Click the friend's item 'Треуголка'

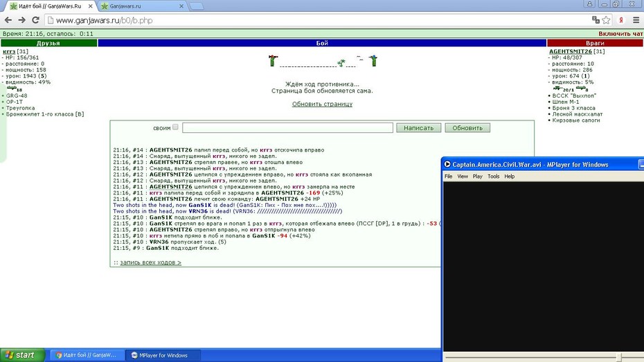click(x=20, y=108)
